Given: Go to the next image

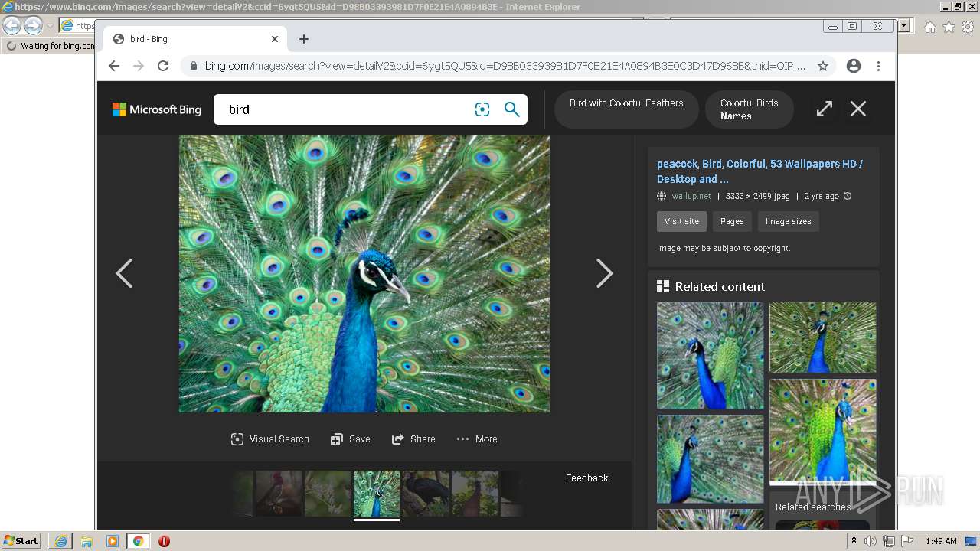Looking at the screenshot, I should [605, 273].
